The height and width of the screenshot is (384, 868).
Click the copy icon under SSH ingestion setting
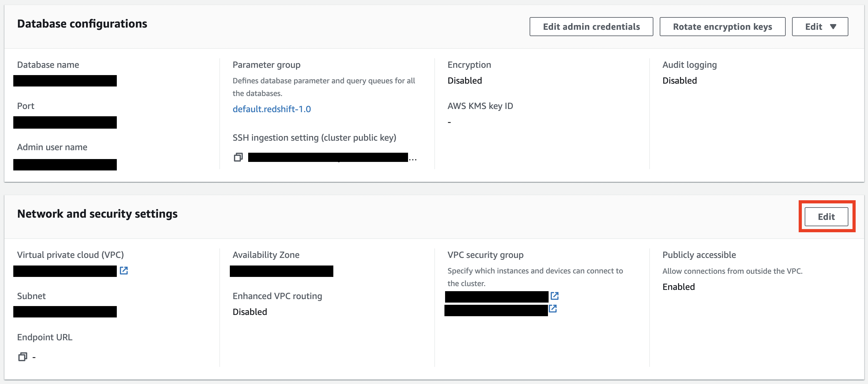coord(238,157)
